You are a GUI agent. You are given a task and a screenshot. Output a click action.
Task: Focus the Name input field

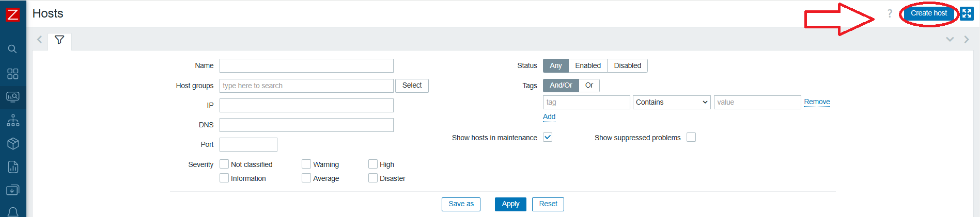click(306, 65)
